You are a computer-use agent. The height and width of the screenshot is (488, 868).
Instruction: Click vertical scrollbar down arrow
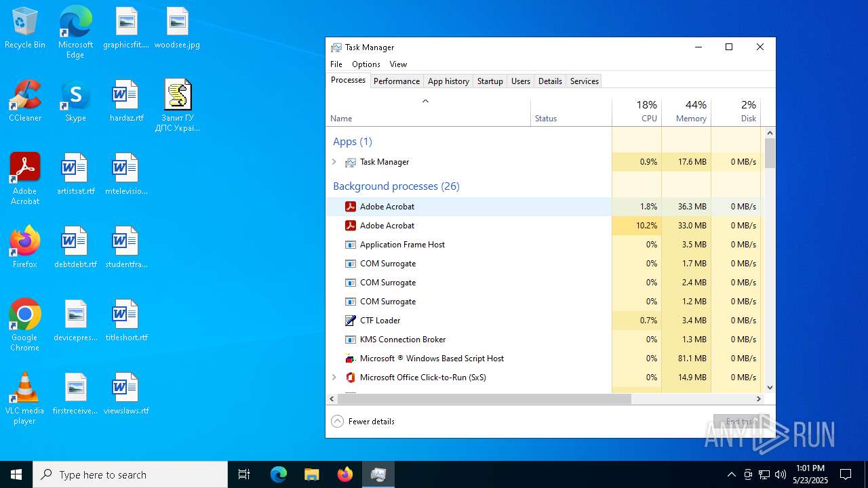(x=770, y=388)
